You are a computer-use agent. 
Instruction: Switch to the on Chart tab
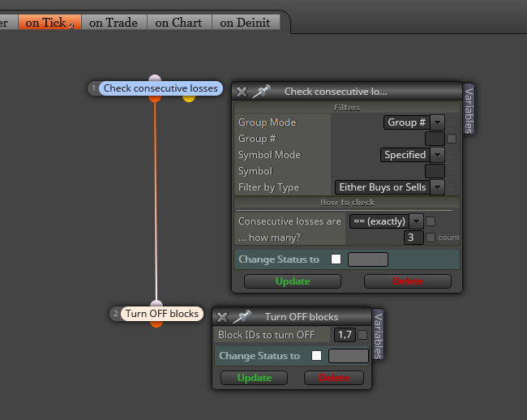[178, 23]
